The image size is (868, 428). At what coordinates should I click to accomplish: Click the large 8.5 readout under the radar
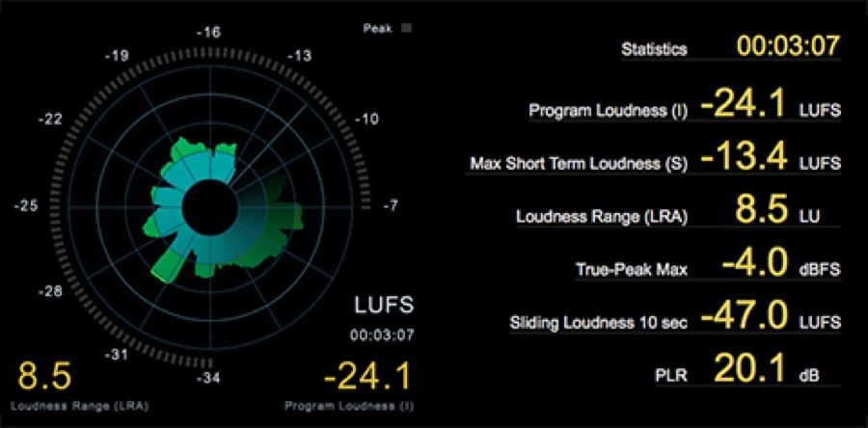44,376
